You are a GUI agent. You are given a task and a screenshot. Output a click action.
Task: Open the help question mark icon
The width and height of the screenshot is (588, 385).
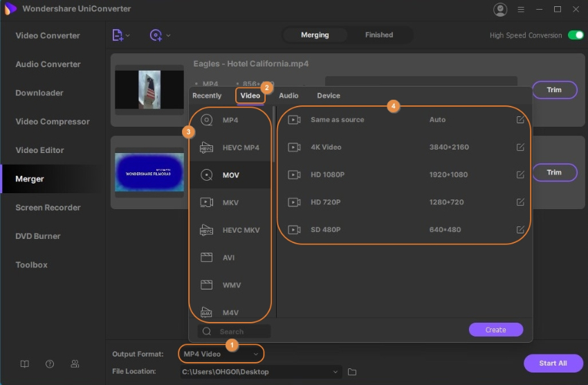tap(50, 364)
